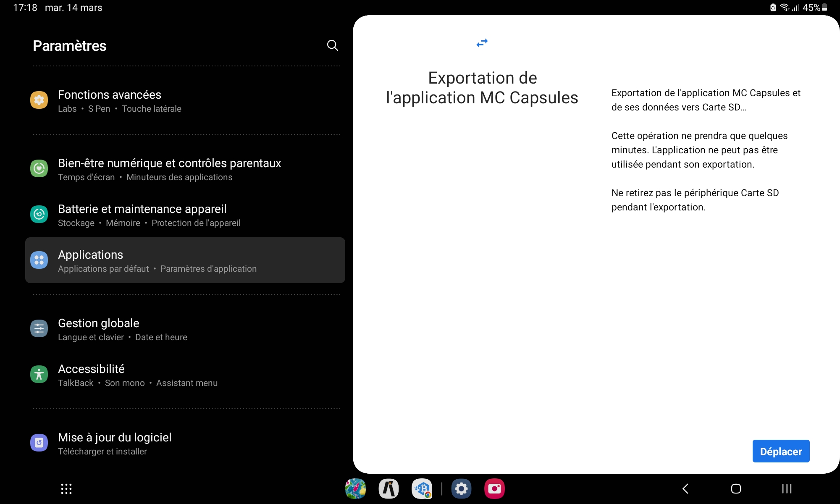The height and width of the screenshot is (504, 840).
Task: Open the red camera app in taskbar
Action: pyautogui.click(x=494, y=489)
